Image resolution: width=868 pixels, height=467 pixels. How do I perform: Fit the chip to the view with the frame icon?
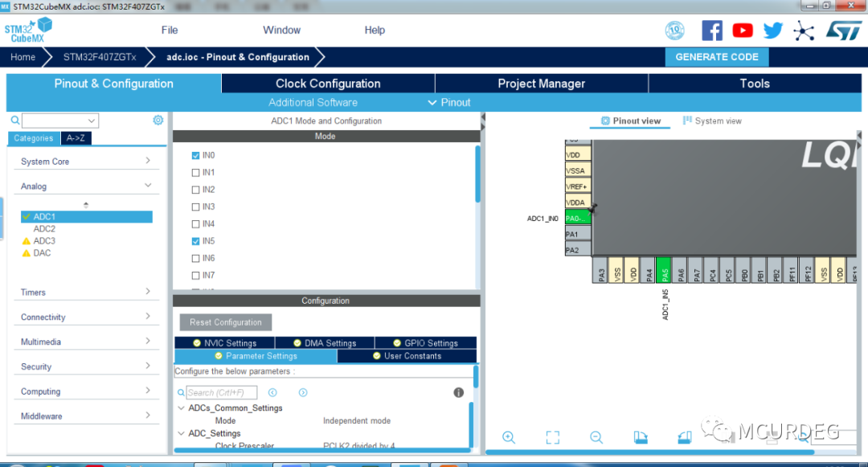click(x=552, y=437)
